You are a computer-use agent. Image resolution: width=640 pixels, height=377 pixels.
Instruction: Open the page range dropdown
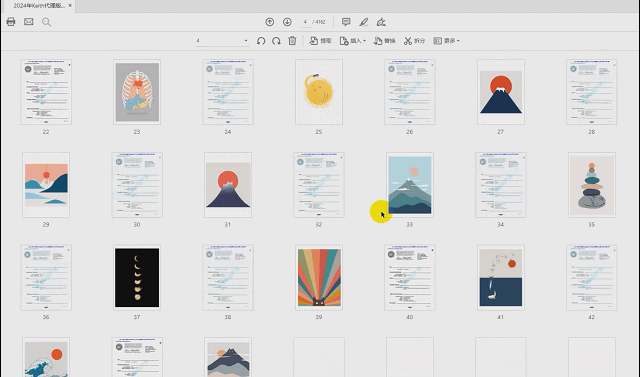click(x=246, y=41)
